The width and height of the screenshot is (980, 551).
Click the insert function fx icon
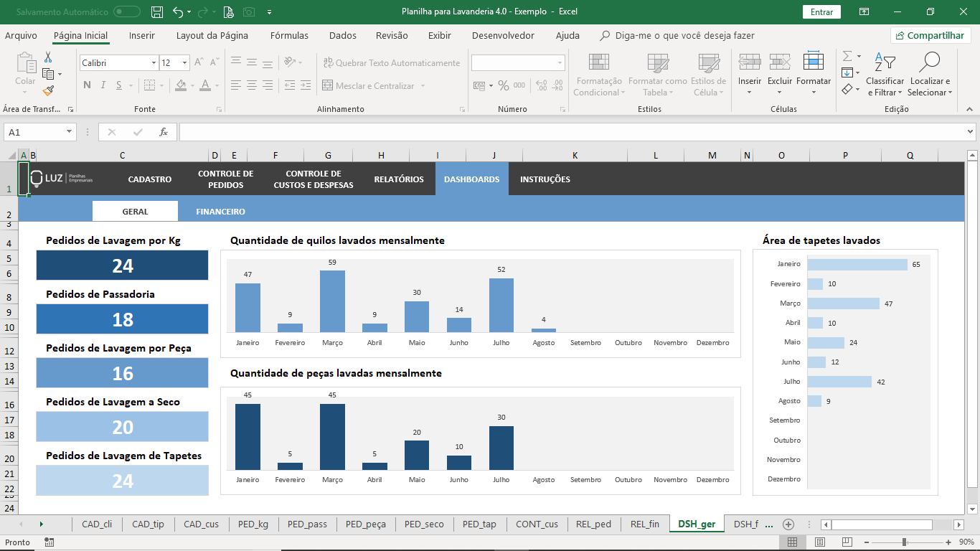[164, 132]
